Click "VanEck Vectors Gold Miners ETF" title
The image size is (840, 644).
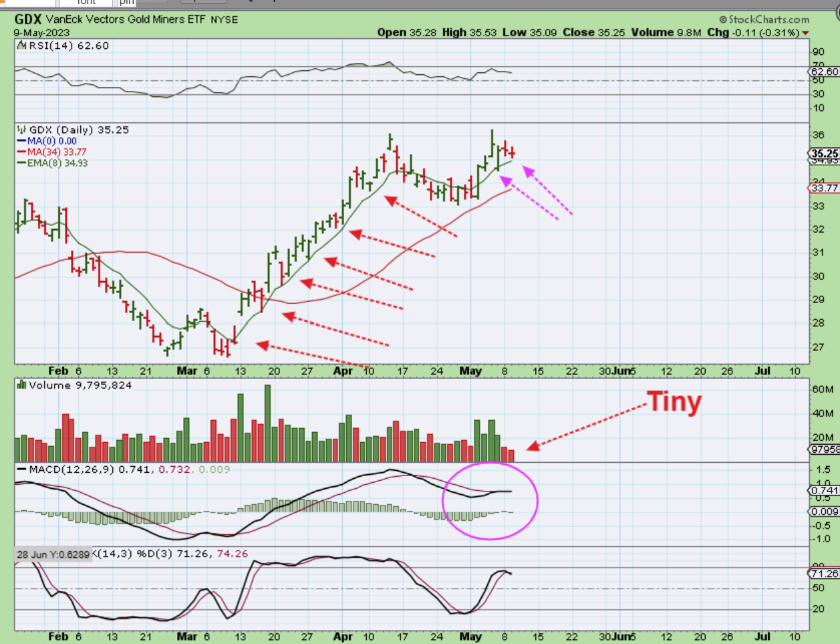[126, 19]
